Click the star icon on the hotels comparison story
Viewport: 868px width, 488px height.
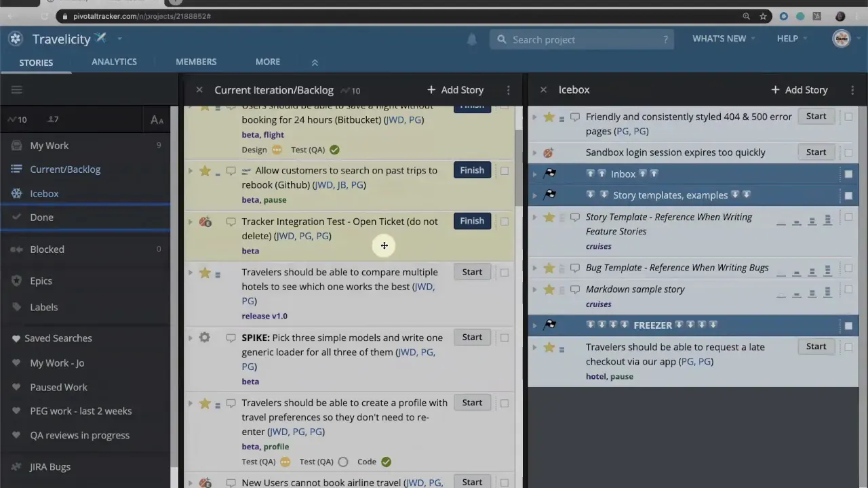click(205, 272)
